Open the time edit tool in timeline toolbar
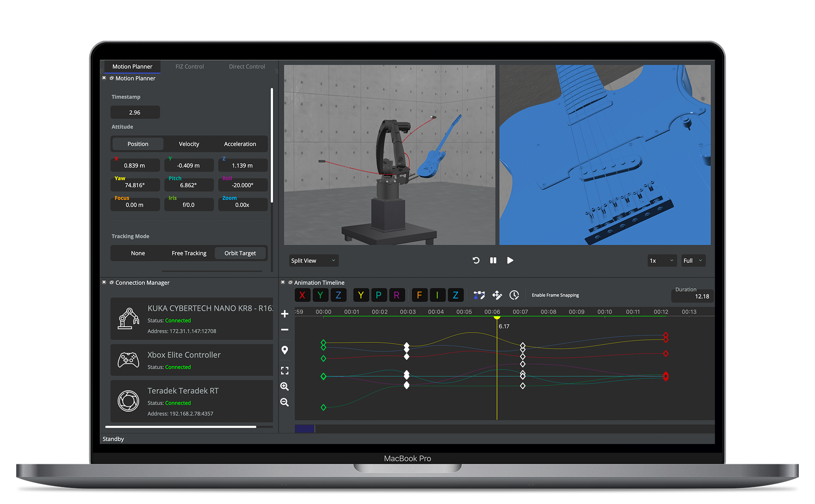 pyautogui.click(x=514, y=295)
